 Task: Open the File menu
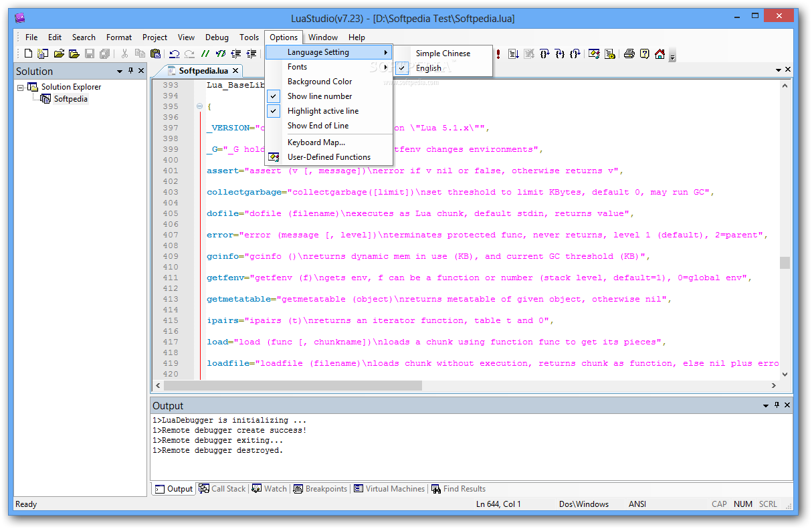point(31,37)
